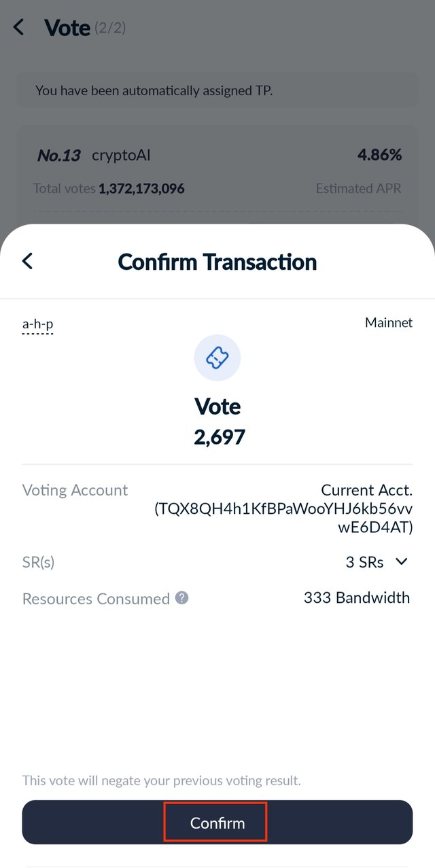Tap the Confirm Transaction heading
The width and height of the screenshot is (435, 868).
[217, 262]
